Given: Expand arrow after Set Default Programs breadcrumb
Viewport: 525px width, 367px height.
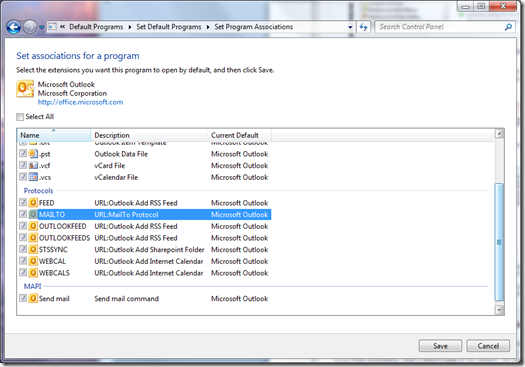Looking at the screenshot, I should point(208,27).
